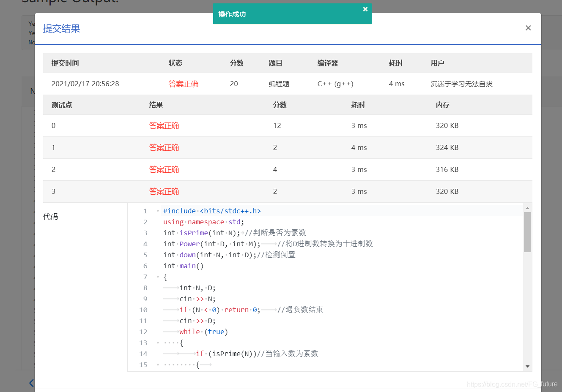This screenshot has width=562, height=392.
Task: Open 答案正确 result in the submission summary row
Action: (184, 84)
